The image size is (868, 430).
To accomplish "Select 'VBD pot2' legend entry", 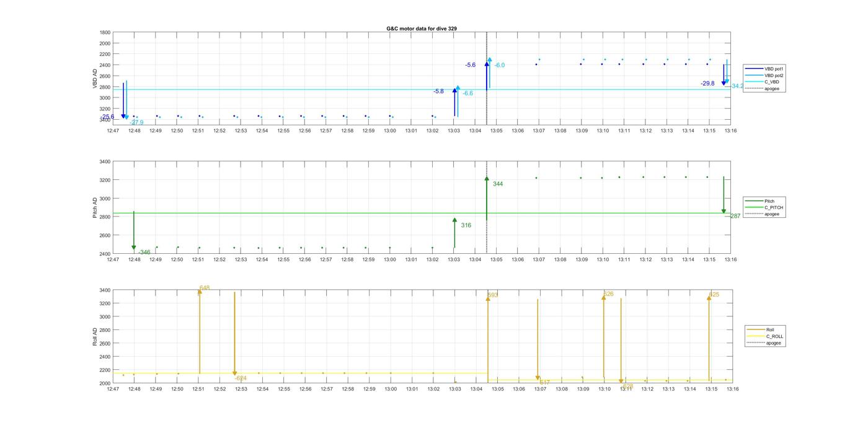I will point(764,75).
